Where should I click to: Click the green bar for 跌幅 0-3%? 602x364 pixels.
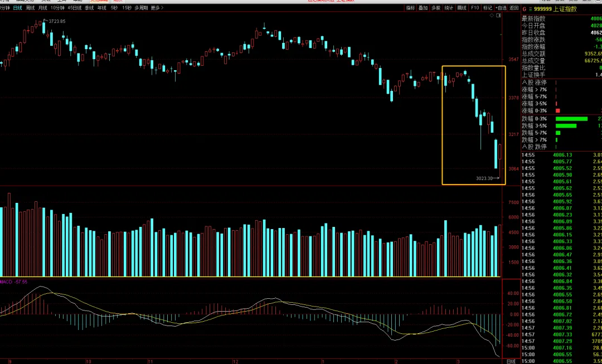coord(571,119)
